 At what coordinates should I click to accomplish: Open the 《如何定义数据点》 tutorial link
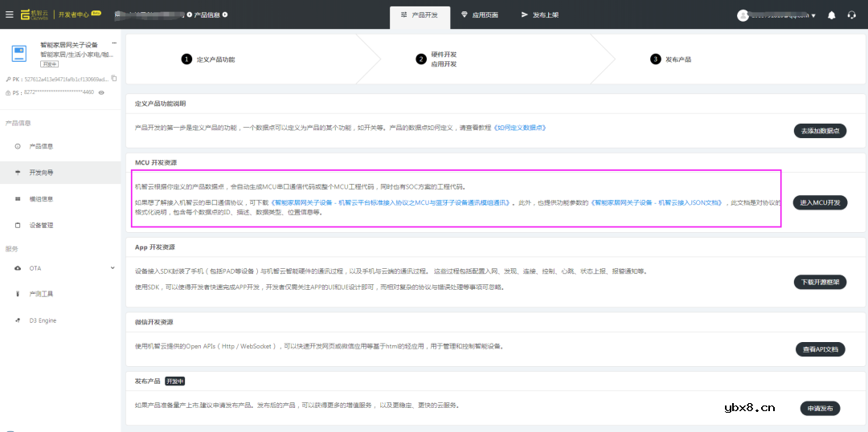520,128
